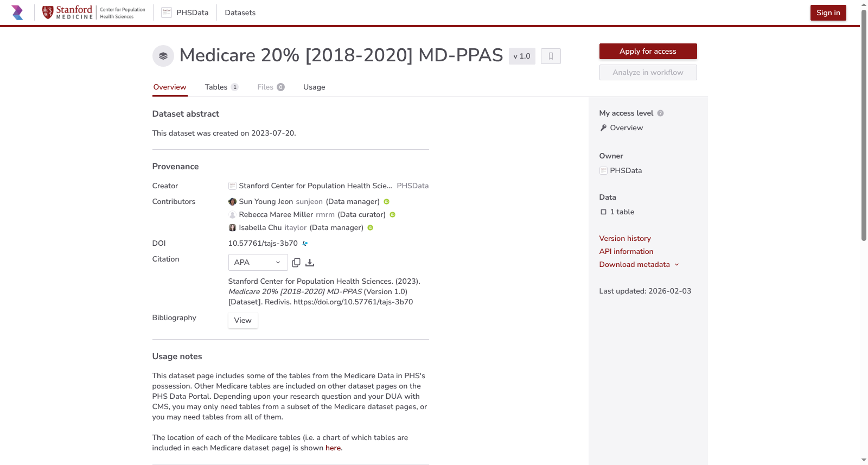The image size is (868, 465).
Task: Bookmark this dataset with the bookmark icon
Action: [x=551, y=56]
